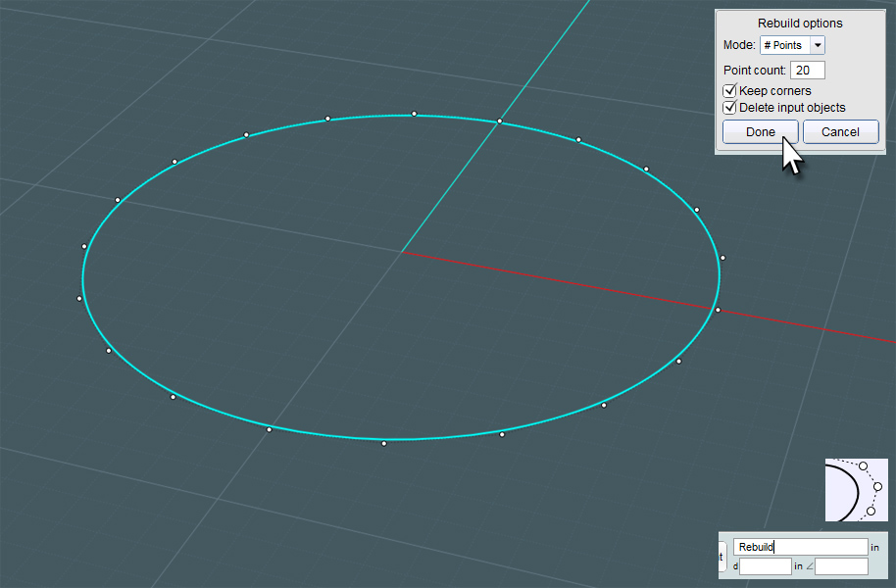The width and height of the screenshot is (896, 588).
Task: Click the Done button in Rebuild options
Action: click(x=760, y=132)
